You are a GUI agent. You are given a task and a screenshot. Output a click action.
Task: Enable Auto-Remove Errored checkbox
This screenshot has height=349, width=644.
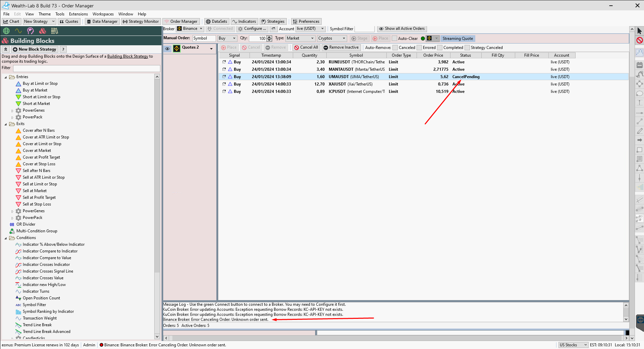click(x=419, y=48)
